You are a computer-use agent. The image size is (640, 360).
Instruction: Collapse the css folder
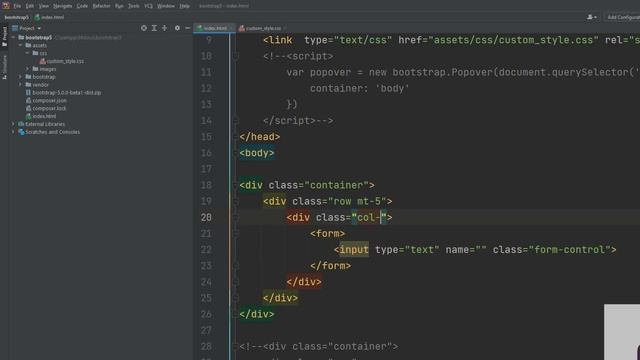(28, 53)
